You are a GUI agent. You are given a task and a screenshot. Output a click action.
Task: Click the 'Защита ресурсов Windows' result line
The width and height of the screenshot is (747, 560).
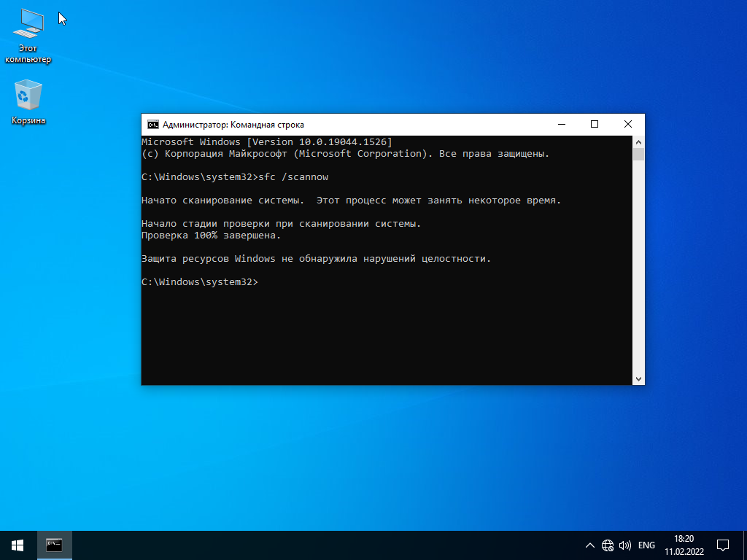point(317,259)
